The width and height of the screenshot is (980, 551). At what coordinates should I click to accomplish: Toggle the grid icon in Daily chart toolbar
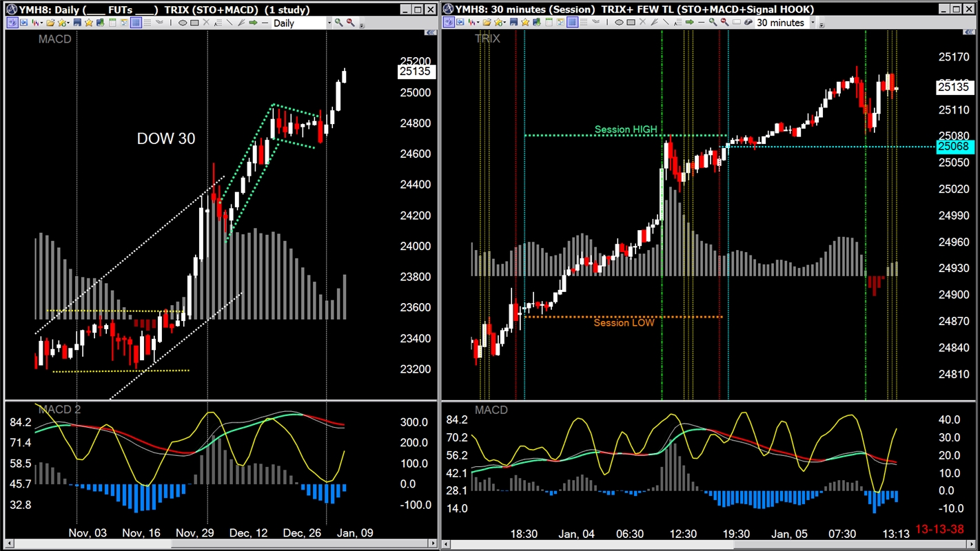click(x=136, y=23)
